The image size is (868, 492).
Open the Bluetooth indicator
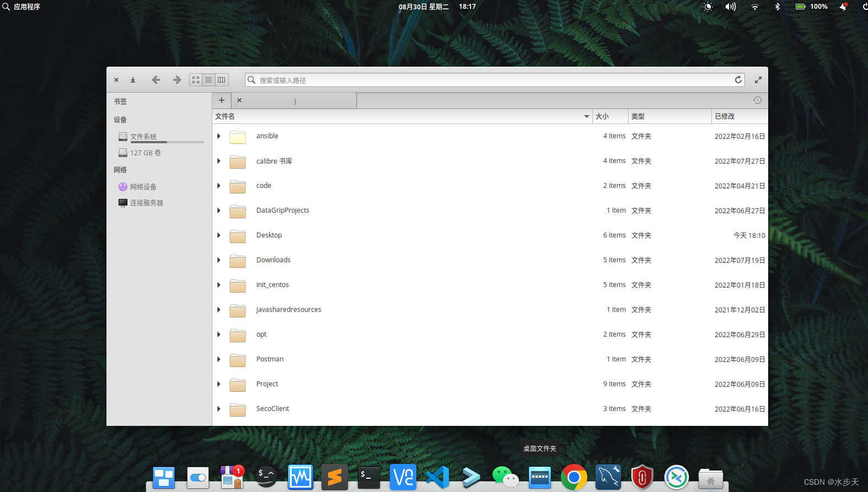[778, 7]
